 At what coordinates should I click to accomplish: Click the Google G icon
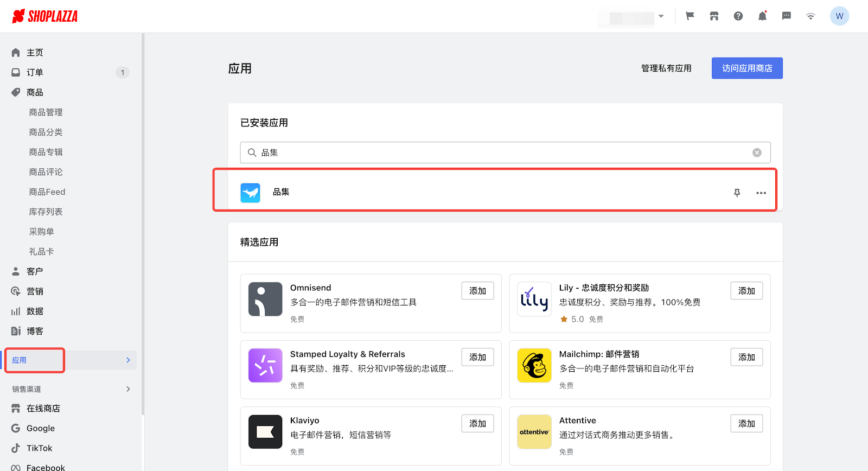click(x=16, y=428)
